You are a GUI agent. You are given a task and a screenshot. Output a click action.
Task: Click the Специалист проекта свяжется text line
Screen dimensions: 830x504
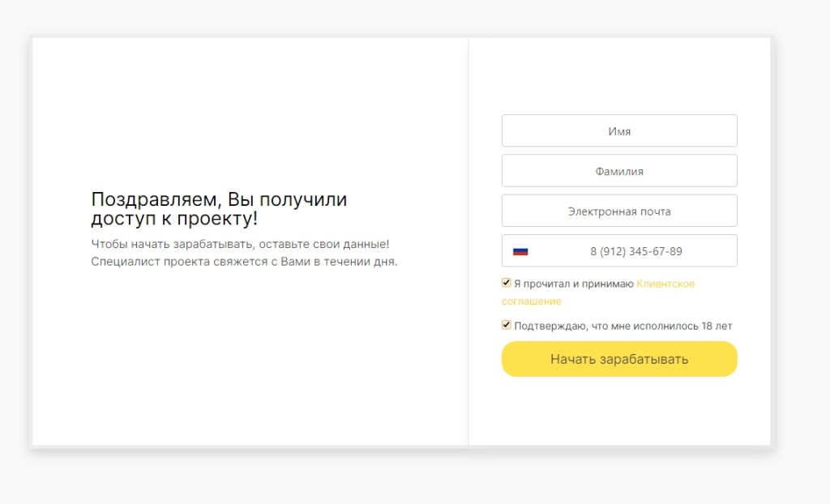pos(244,262)
